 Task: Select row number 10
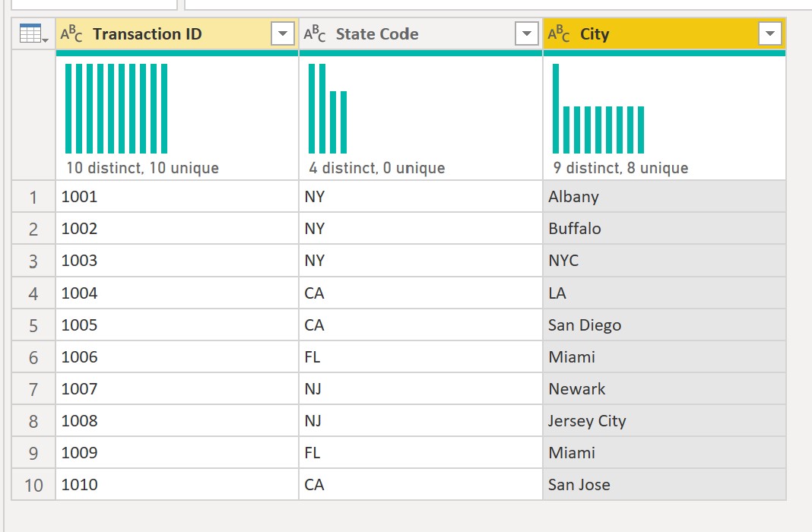pyautogui.click(x=33, y=485)
